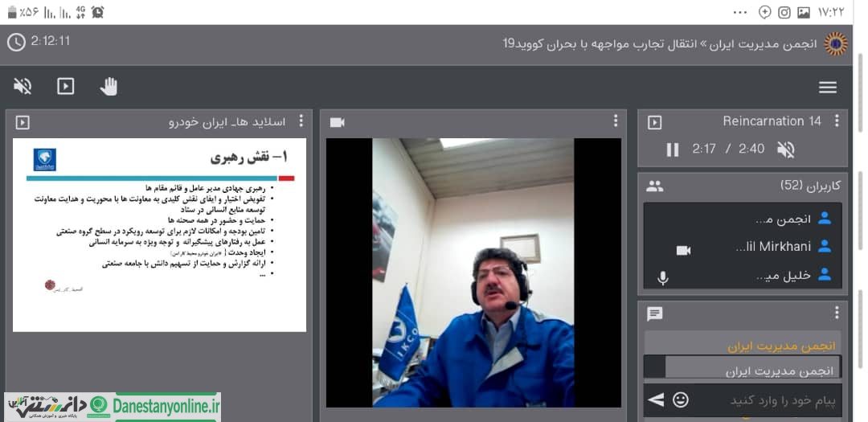Screen dimensions: 868x422
Task: Send the chat message with the arrow button
Action: pos(656,399)
